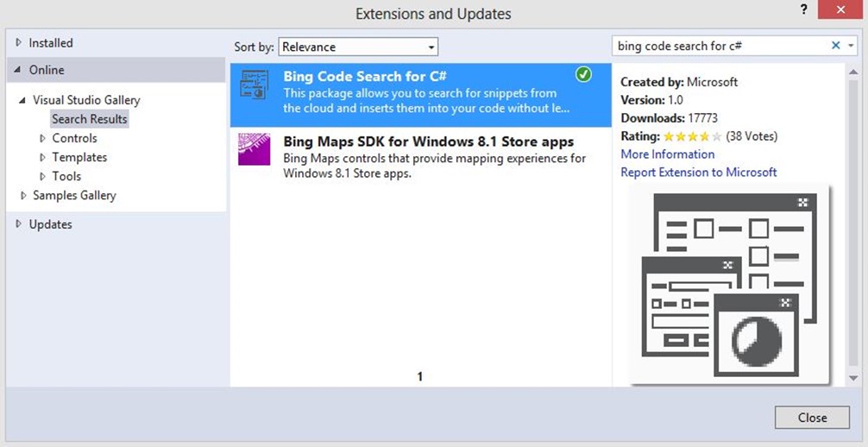Go to results page 1
The image size is (868, 447).
tap(420, 376)
